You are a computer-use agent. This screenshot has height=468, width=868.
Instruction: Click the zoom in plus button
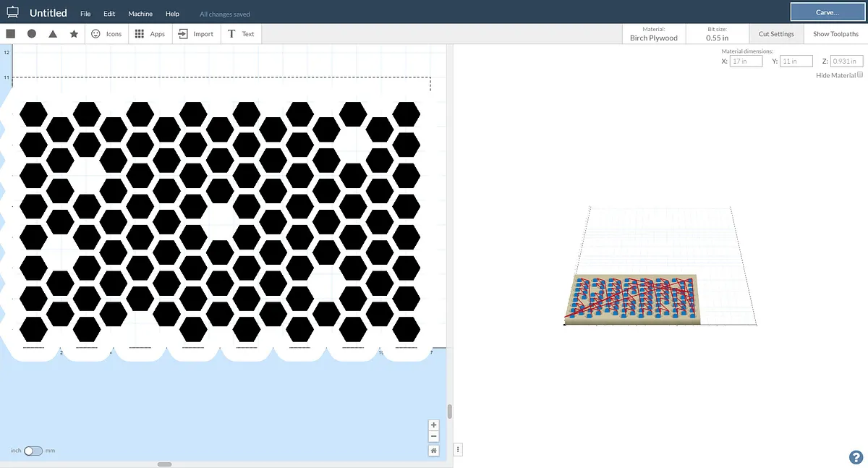point(433,425)
